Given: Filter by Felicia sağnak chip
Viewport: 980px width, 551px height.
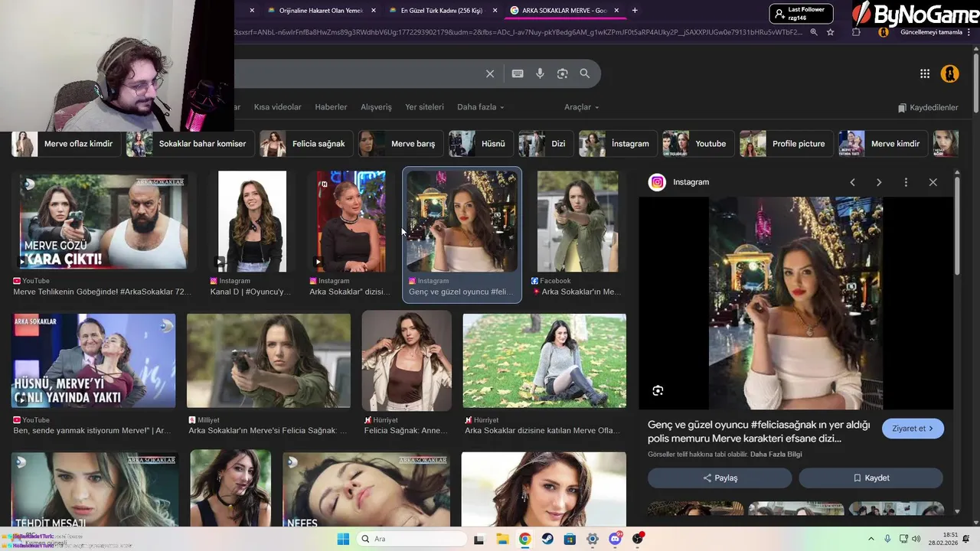Looking at the screenshot, I should pyautogui.click(x=305, y=144).
